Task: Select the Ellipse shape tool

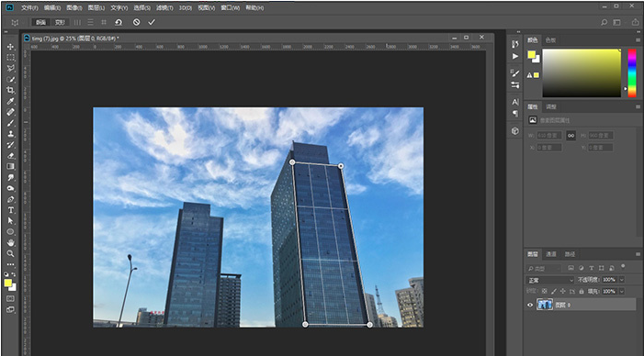Action: click(x=11, y=232)
